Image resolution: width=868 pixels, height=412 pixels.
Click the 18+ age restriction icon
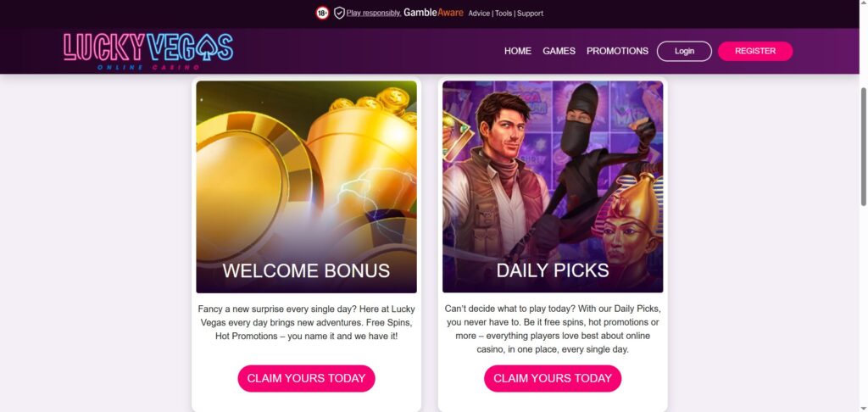pyautogui.click(x=322, y=13)
